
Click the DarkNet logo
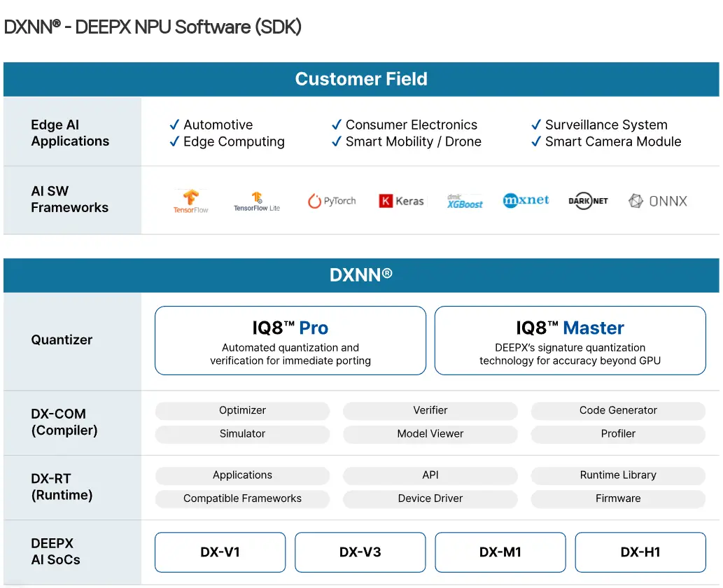point(587,201)
